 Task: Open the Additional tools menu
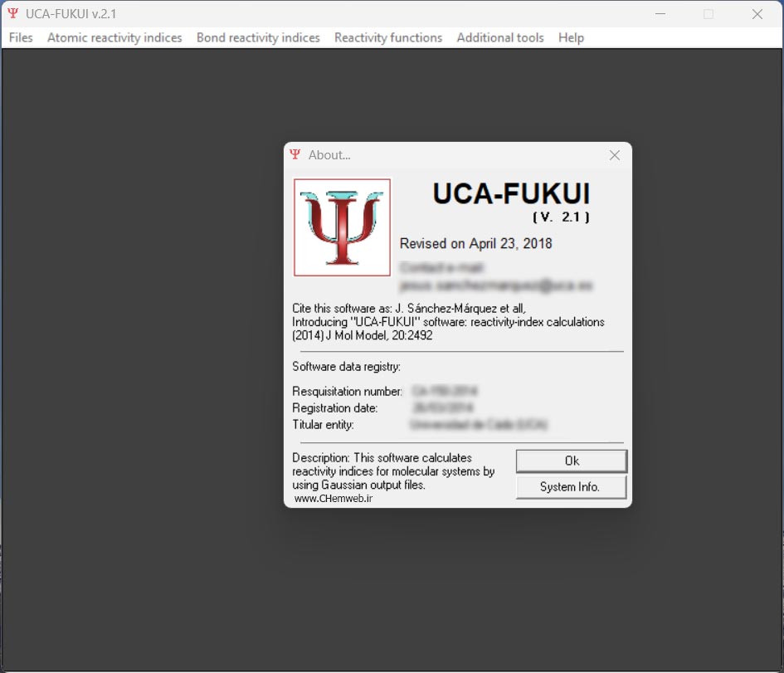500,37
